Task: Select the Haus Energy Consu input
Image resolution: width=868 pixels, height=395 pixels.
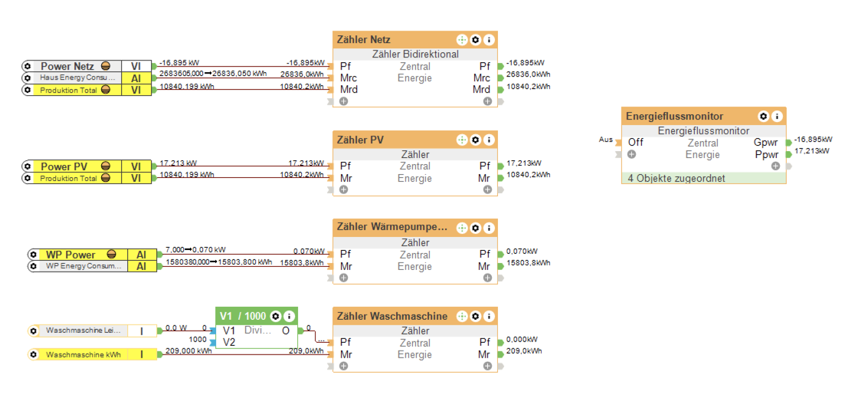Action: [87, 78]
